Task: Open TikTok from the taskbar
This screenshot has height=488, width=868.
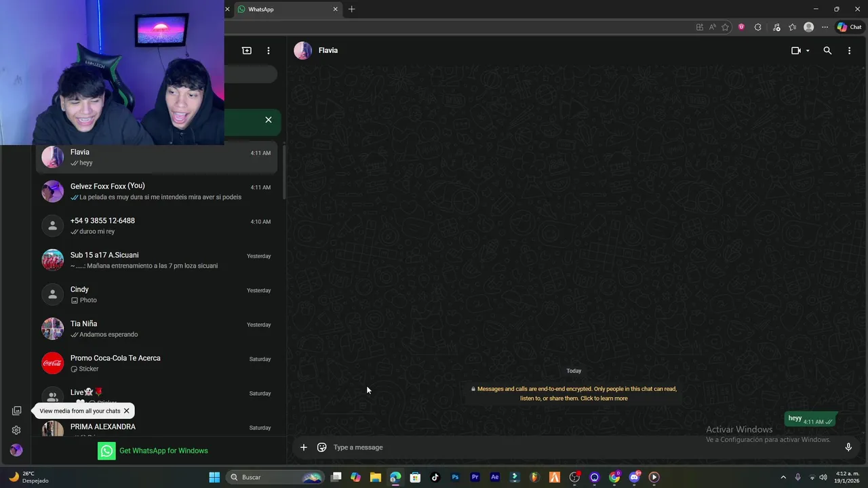Action: click(435, 477)
